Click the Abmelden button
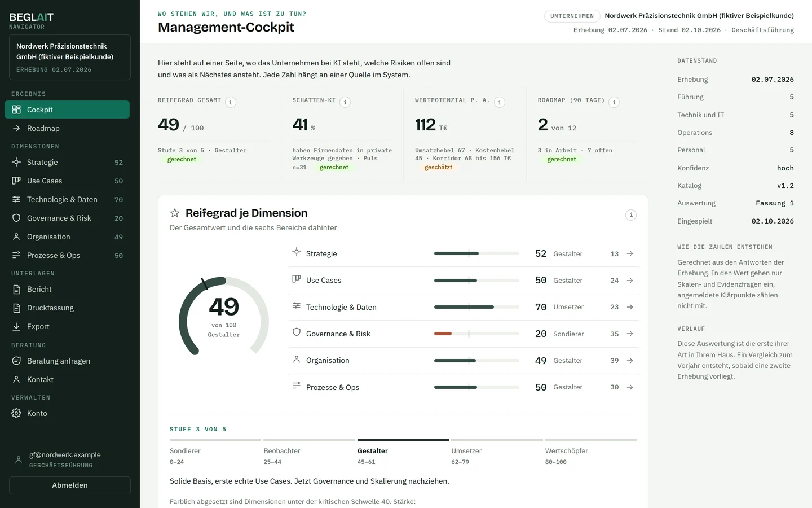The image size is (812, 508). coord(70,485)
